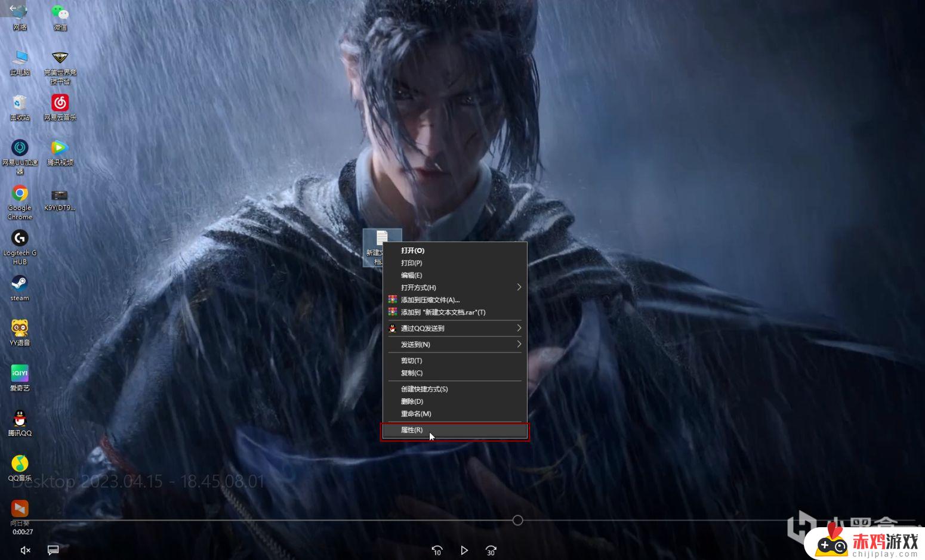Expand the 打开方式(H) submenu

tap(455, 287)
